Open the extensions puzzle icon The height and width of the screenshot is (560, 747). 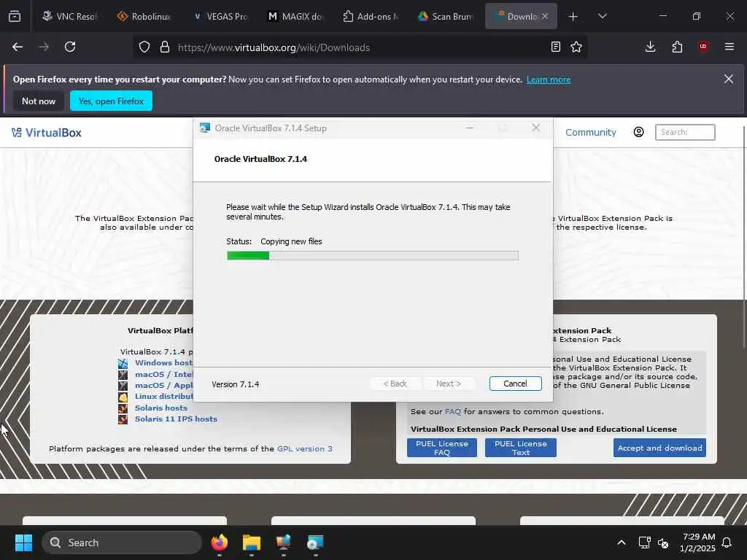click(677, 47)
